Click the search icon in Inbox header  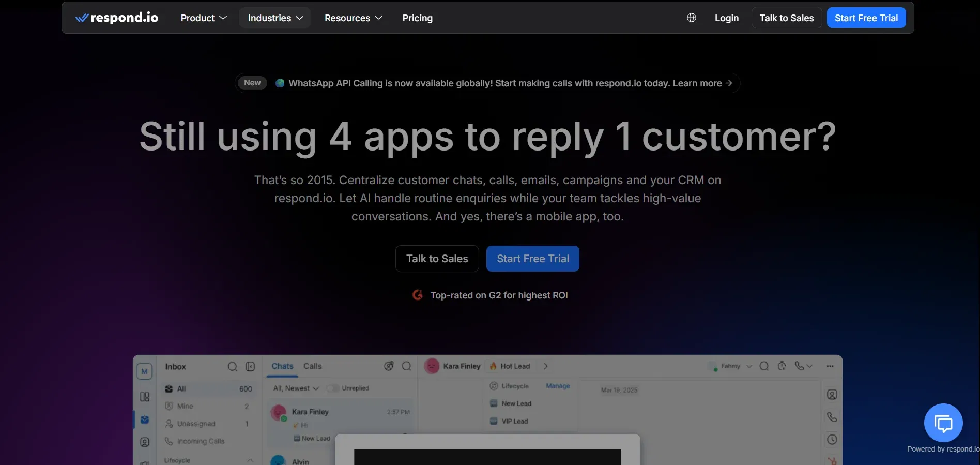click(233, 367)
